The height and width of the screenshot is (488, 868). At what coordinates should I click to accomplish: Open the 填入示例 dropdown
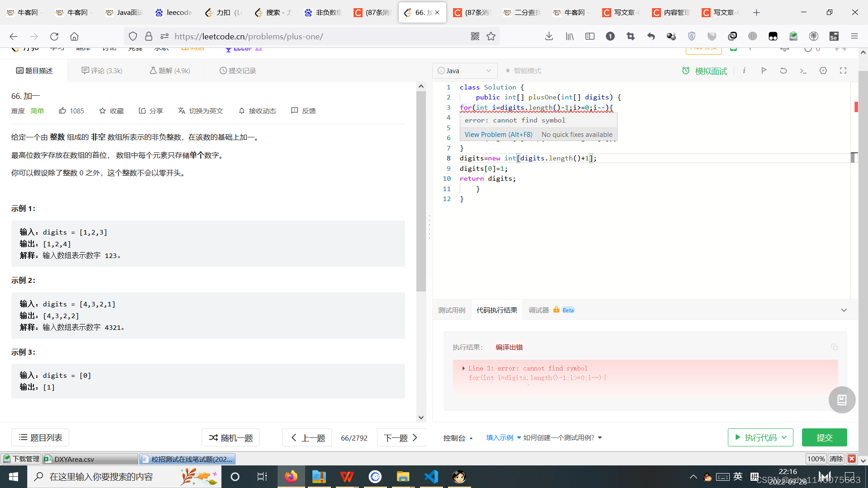coord(503,437)
